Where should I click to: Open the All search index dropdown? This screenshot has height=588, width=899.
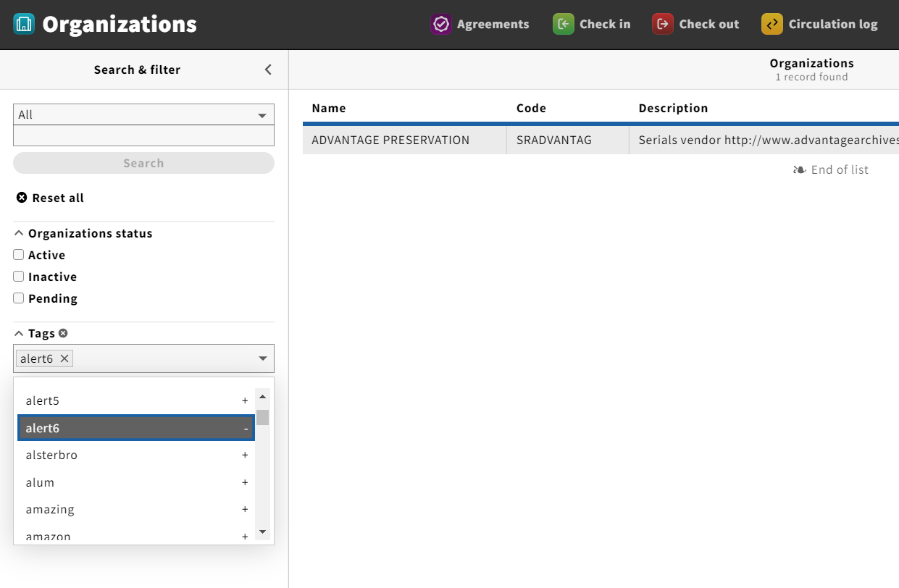143,114
